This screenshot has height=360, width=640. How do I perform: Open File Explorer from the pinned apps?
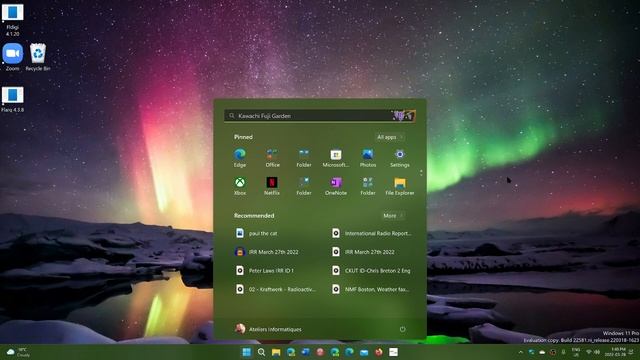pyautogui.click(x=400, y=186)
